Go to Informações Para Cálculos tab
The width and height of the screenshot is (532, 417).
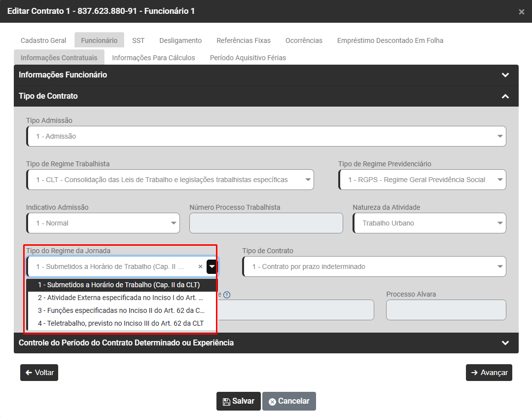click(153, 58)
